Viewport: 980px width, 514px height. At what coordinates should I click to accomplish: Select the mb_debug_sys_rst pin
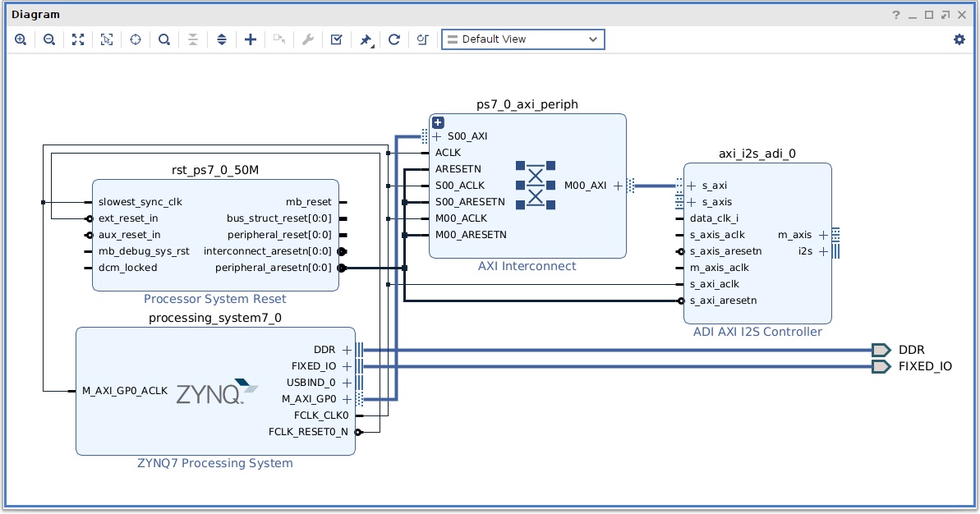coord(144,251)
